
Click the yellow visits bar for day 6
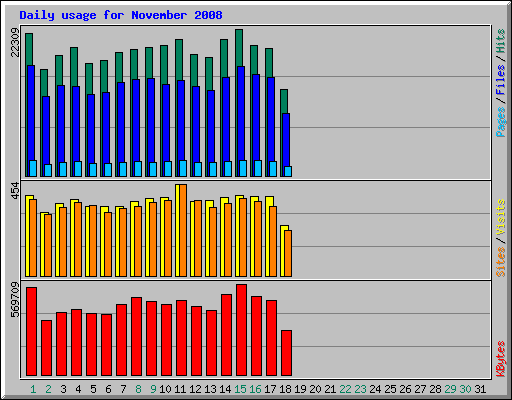click(103, 241)
